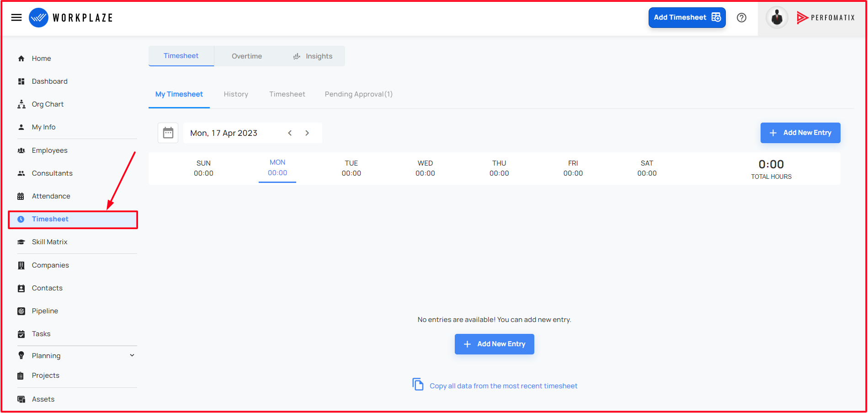Copy all data from the most recent timesheet

503,386
